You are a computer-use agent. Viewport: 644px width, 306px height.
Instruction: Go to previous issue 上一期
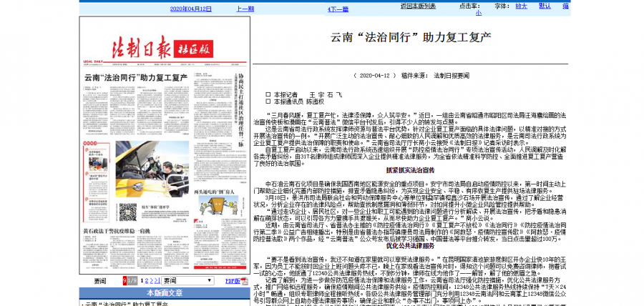pos(245,9)
